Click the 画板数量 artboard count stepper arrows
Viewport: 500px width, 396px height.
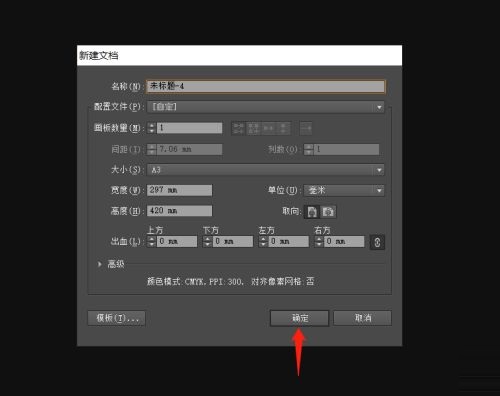tap(152, 128)
